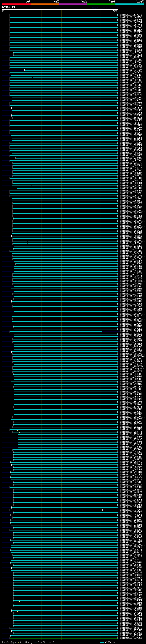Select the UniRef100_A7NUU8 hit
The height and width of the screenshot is (644, 146).
[x=131, y=635]
